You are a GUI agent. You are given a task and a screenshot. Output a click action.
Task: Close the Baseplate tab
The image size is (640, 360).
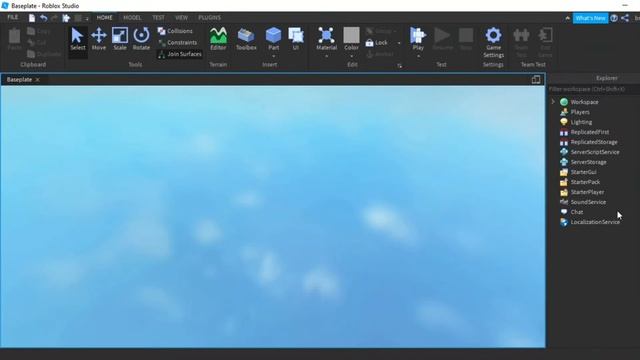(38, 80)
